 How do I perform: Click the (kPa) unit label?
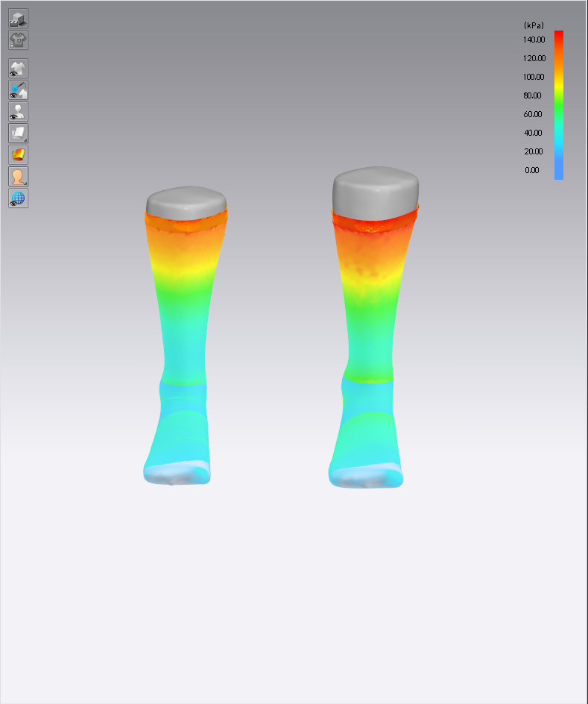(534, 25)
